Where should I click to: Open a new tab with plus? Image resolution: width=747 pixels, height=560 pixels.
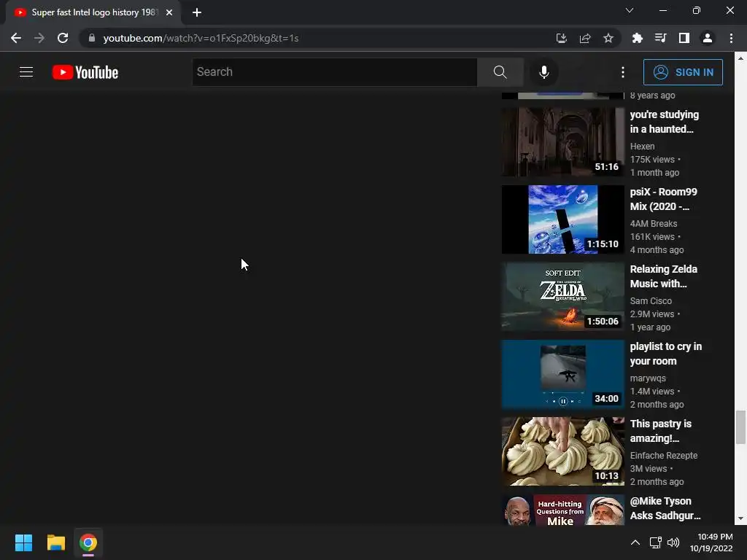197,12
